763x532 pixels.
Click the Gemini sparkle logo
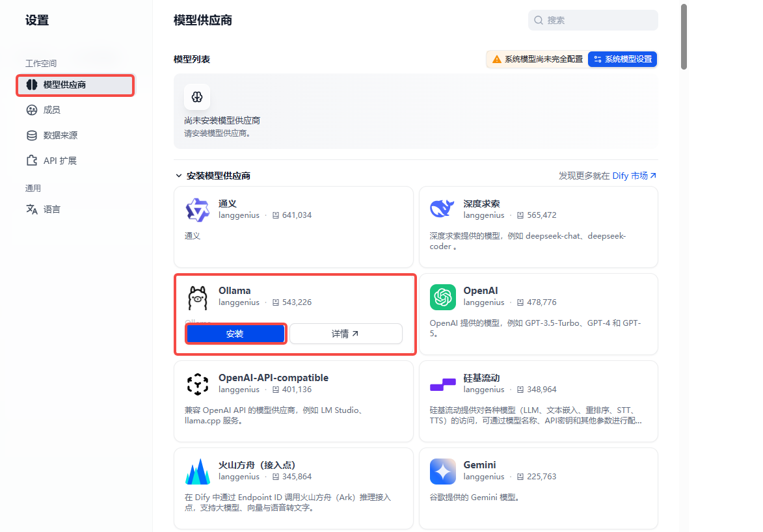click(x=443, y=472)
